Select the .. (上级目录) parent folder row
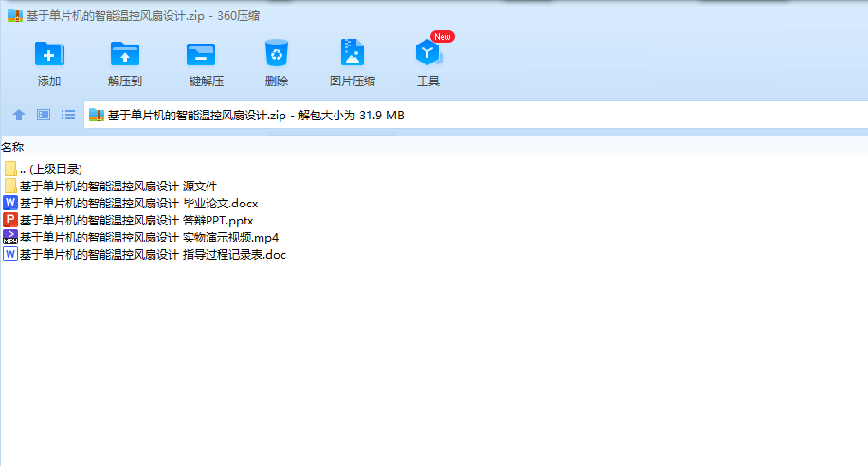This screenshot has width=868, height=466. 44,169
